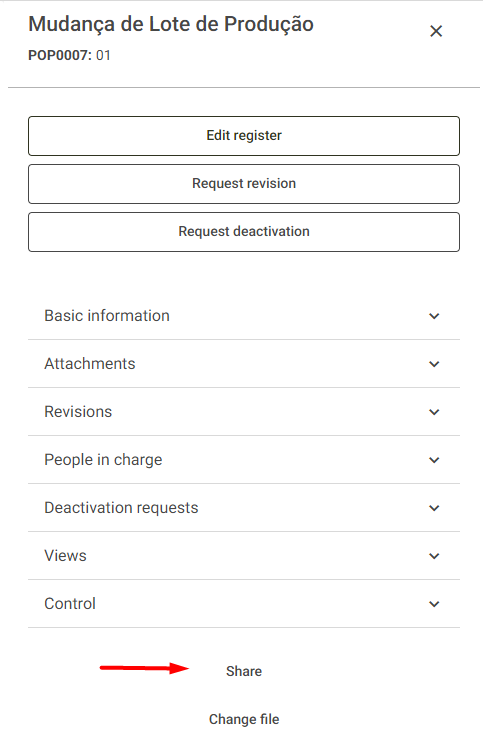Click the down arrow beside Control
The width and height of the screenshot is (483, 745).
click(434, 604)
